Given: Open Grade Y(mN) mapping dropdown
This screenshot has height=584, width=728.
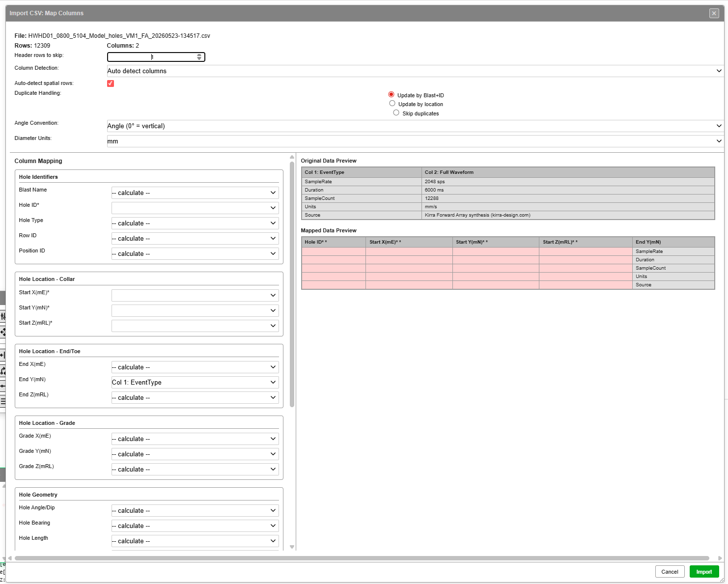Looking at the screenshot, I should coord(195,454).
